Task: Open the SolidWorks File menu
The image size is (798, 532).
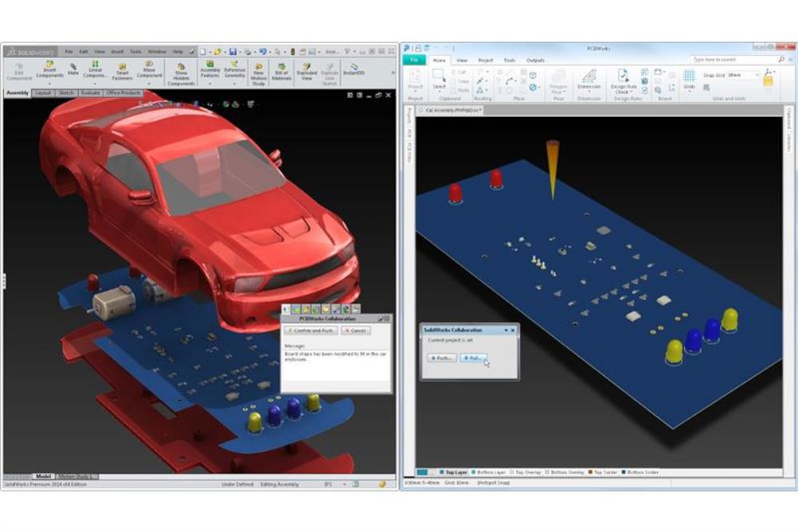Action: 68,52
